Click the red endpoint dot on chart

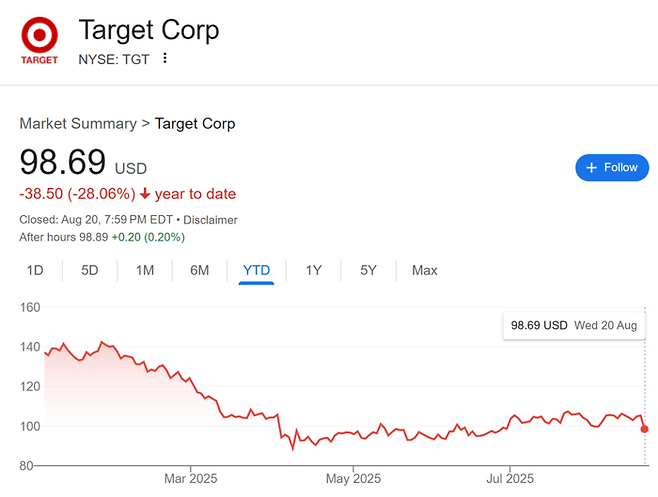(x=645, y=429)
